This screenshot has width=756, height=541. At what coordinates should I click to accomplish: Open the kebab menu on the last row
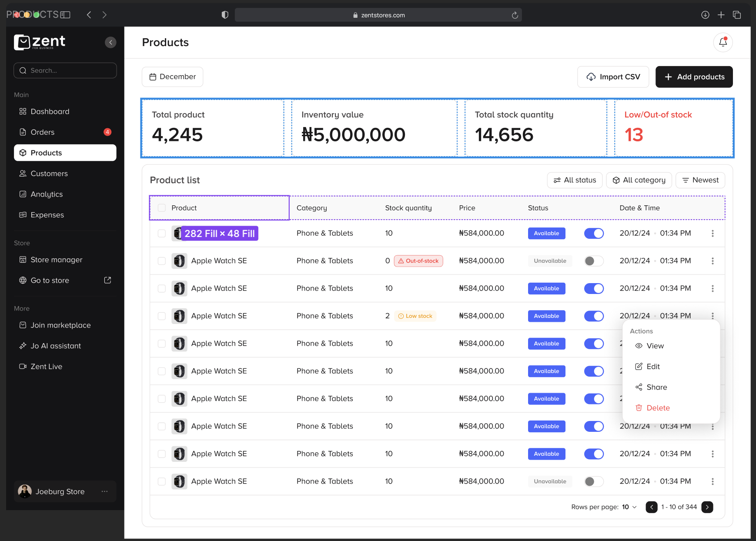[x=713, y=481]
